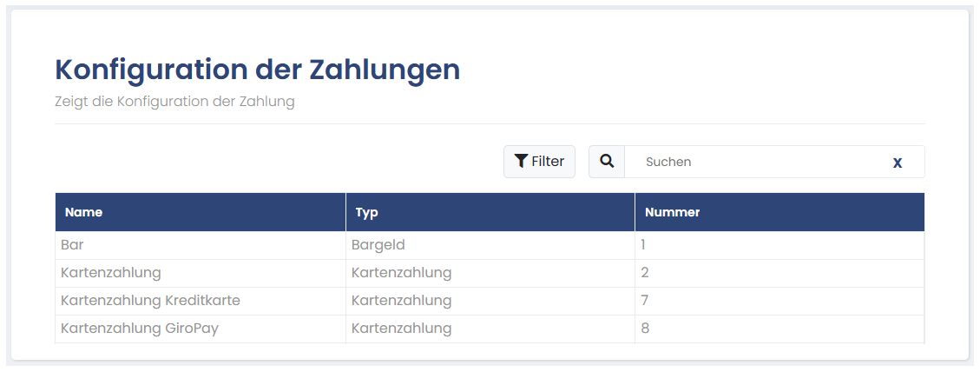This screenshot has height=372, width=980.
Task: Click the Bargeld type cell
Action: coord(378,245)
